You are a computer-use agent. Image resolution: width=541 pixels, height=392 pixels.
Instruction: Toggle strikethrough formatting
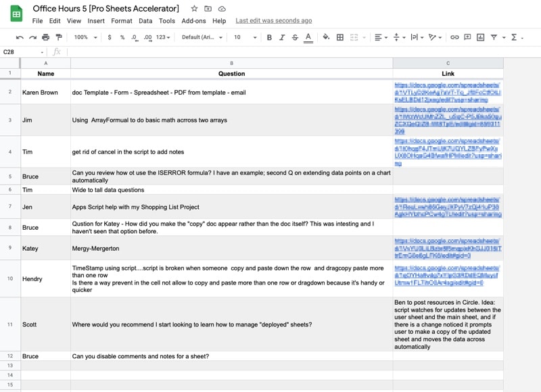(x=295, y=37)
